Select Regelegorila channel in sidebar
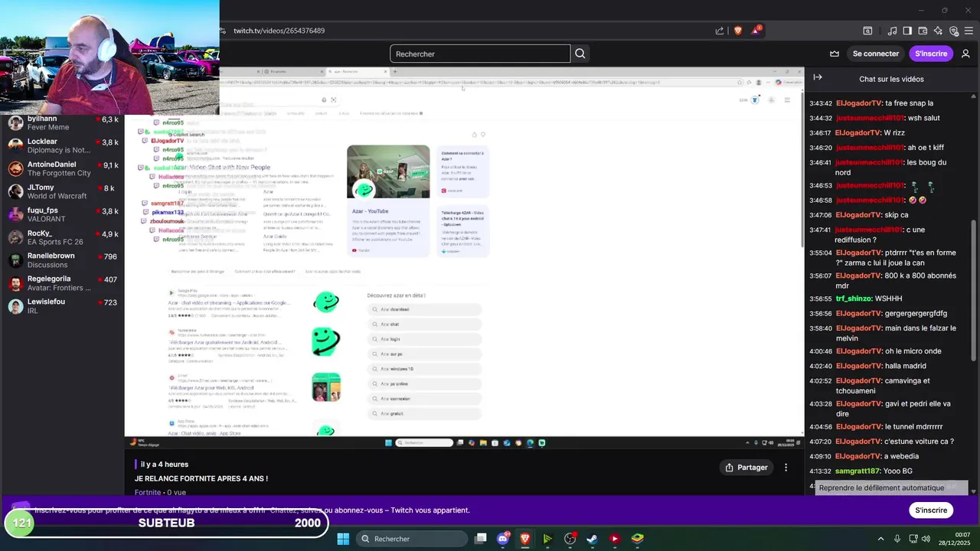Image resolution: width=980 pixels, height=551 pixels. pos(62,284)
